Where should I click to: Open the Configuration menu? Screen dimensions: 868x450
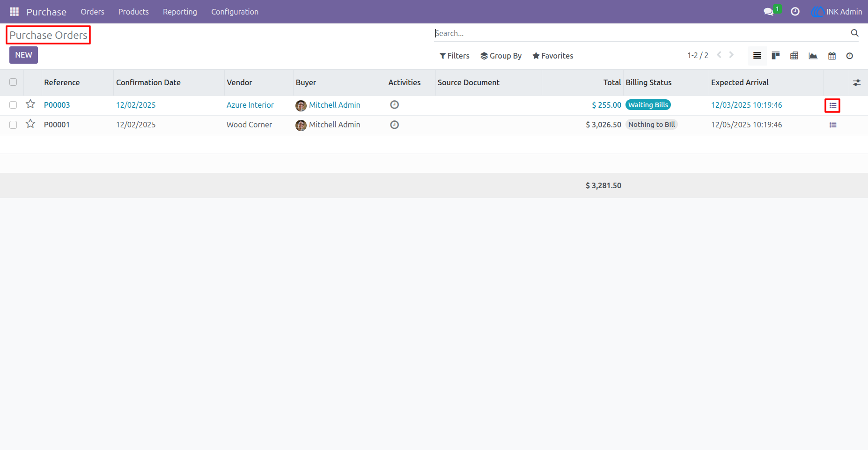click(235, 12)
